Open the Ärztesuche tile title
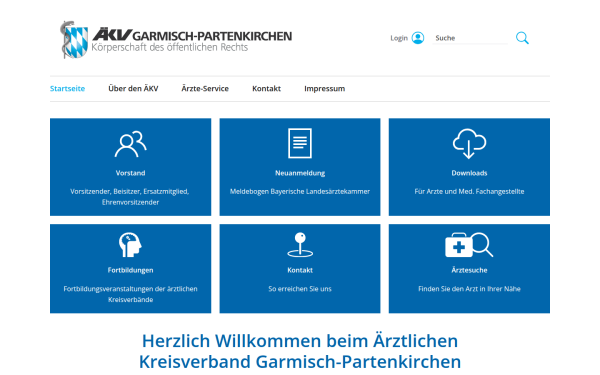Screen dimensions: 600x375 [470, 270]
